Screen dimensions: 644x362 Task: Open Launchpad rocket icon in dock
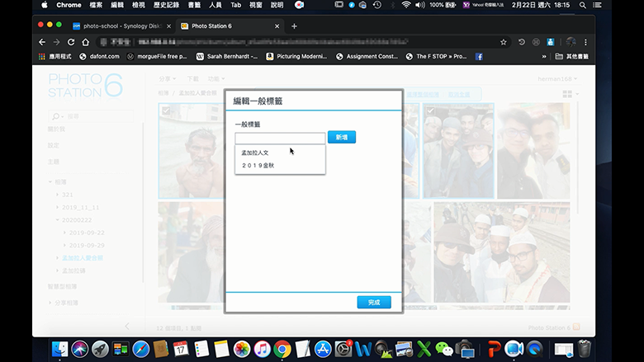point(100,350)
